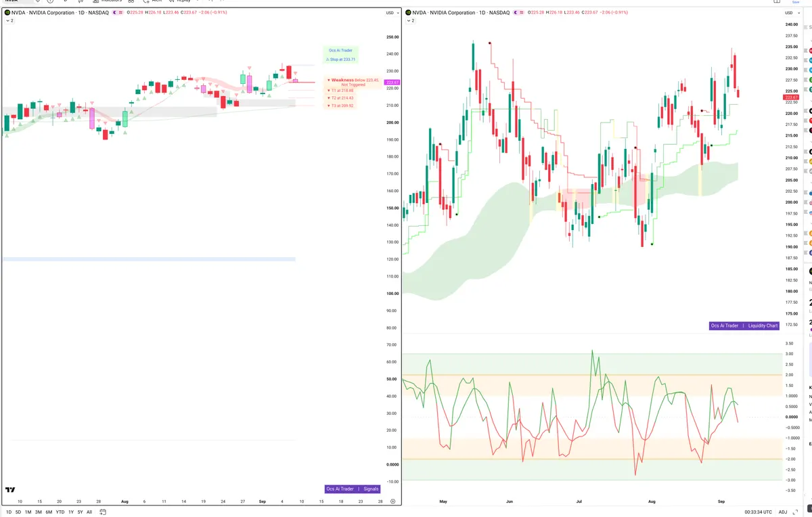Click NVDA logo in left chart title
This screenshot has height=517, width=812.
[x=7, y=12]
